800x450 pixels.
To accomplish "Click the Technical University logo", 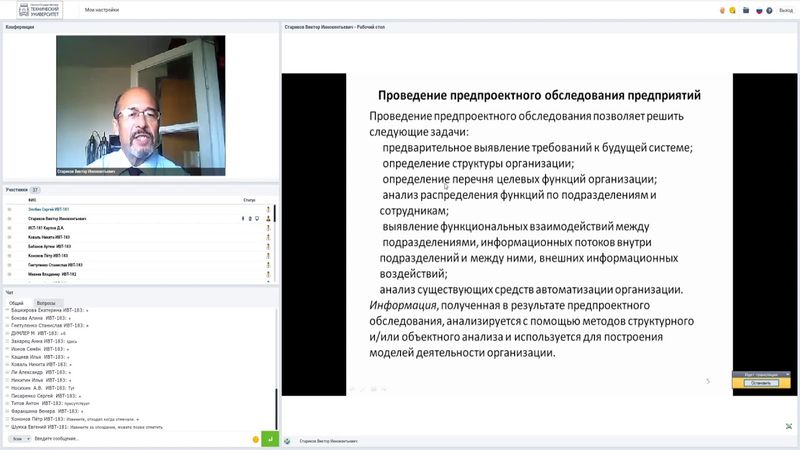I will pos(39,10).
